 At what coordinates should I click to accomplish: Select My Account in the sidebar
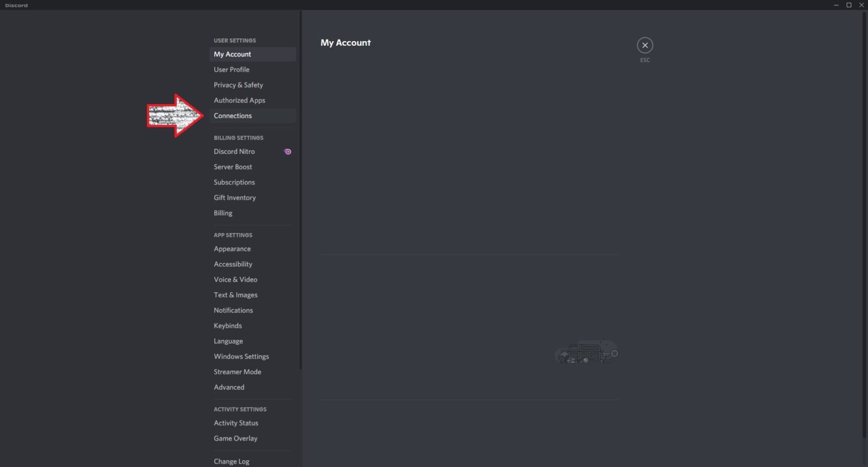click(232, 54)
